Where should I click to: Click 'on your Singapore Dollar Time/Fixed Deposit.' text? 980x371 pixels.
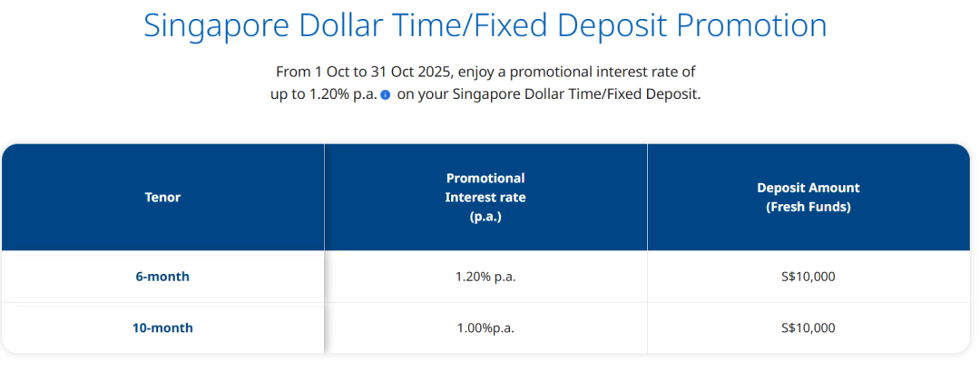coord(549,95)
